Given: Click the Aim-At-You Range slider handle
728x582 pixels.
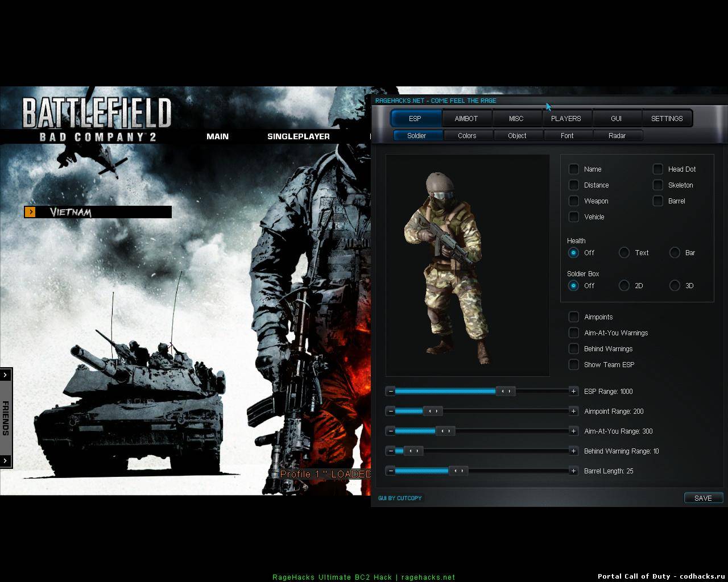Looking at the screenshot, I should [x=445, y=431].
